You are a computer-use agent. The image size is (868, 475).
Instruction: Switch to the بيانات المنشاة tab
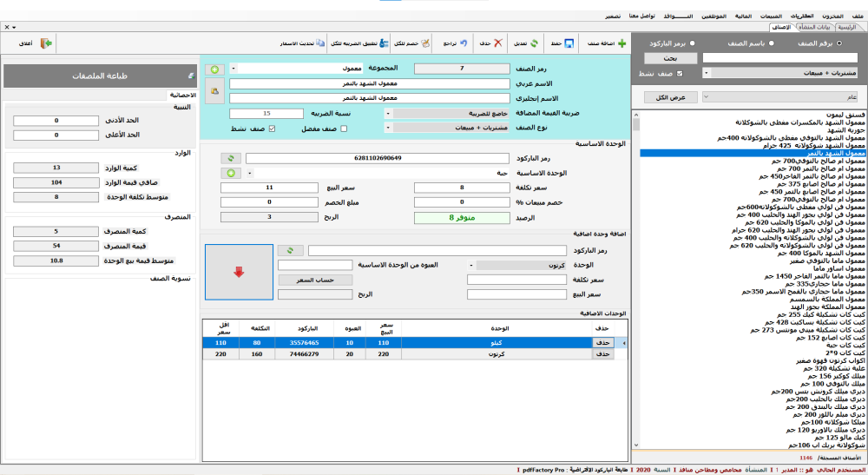[x=813, y=28]
